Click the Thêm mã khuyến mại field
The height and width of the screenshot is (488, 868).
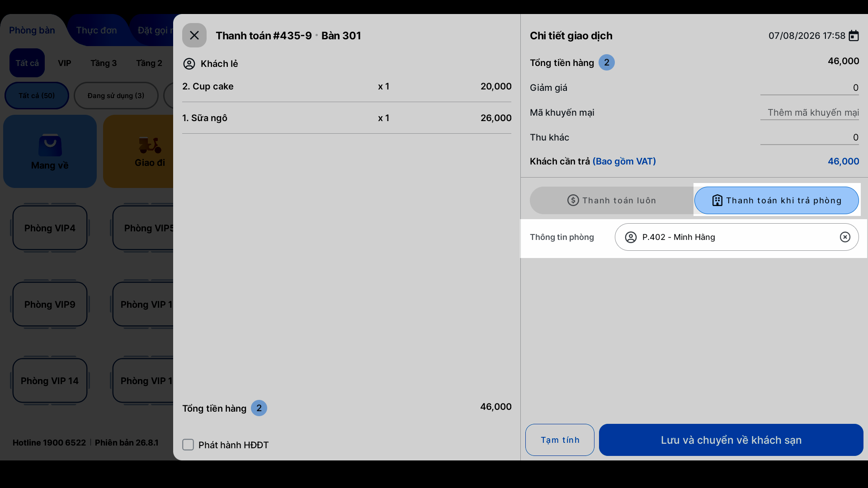[809, 113]
